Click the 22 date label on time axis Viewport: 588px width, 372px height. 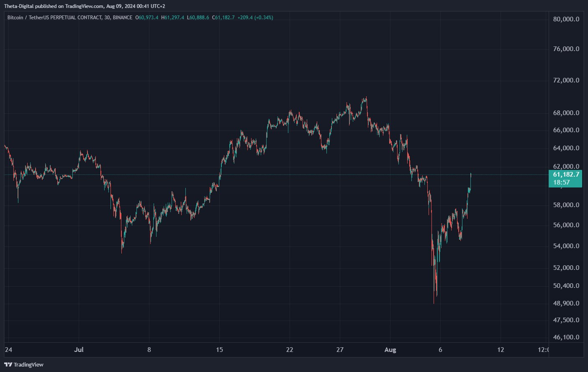tap(290, 350)
